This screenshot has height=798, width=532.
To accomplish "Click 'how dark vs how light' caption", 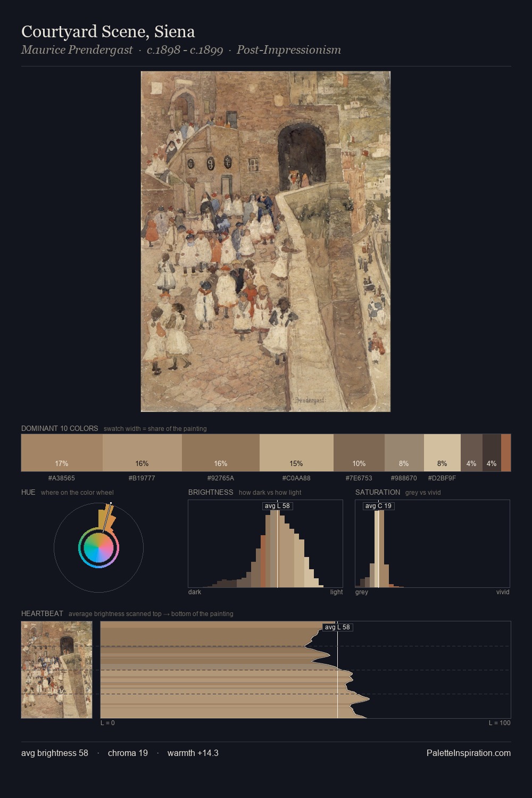I will pos(270,493).
